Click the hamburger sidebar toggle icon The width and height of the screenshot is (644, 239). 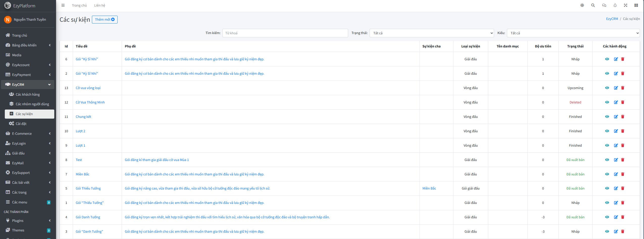pyautogui.click(x=63, y=5)
